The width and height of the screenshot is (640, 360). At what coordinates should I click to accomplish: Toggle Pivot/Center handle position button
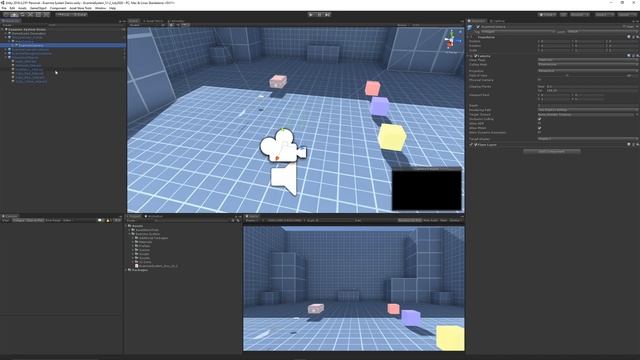(64, 15)
